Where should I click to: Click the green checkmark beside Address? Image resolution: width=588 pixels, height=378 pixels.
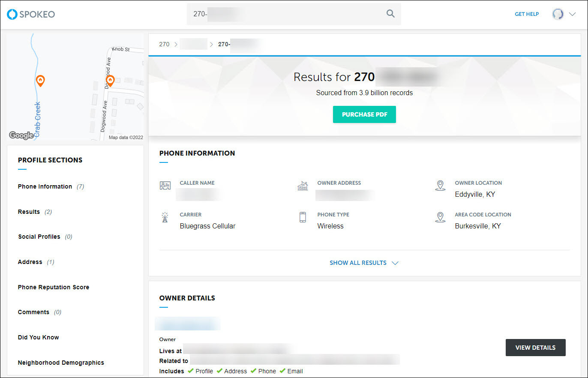[219, 371]
